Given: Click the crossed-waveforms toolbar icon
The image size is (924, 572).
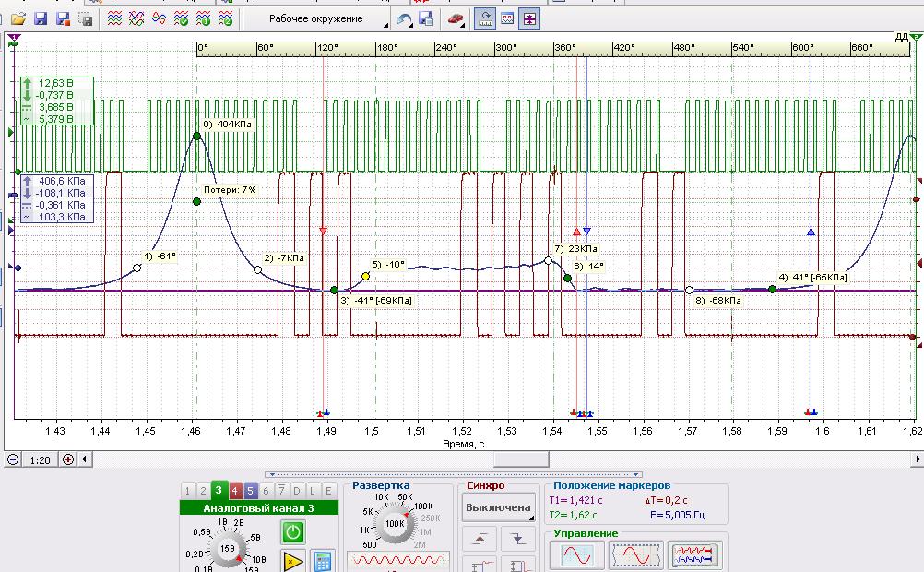Looking at the screenshot, I should coord(136,18).
